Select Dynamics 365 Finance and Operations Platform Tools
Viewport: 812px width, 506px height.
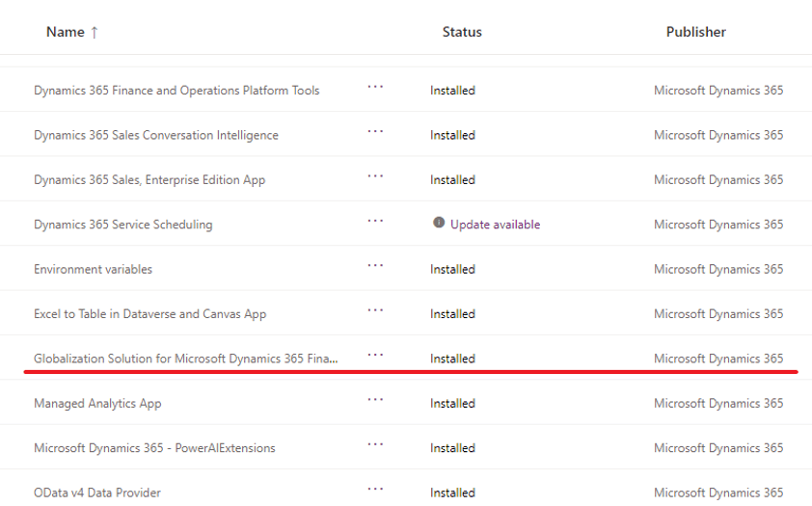176,91
